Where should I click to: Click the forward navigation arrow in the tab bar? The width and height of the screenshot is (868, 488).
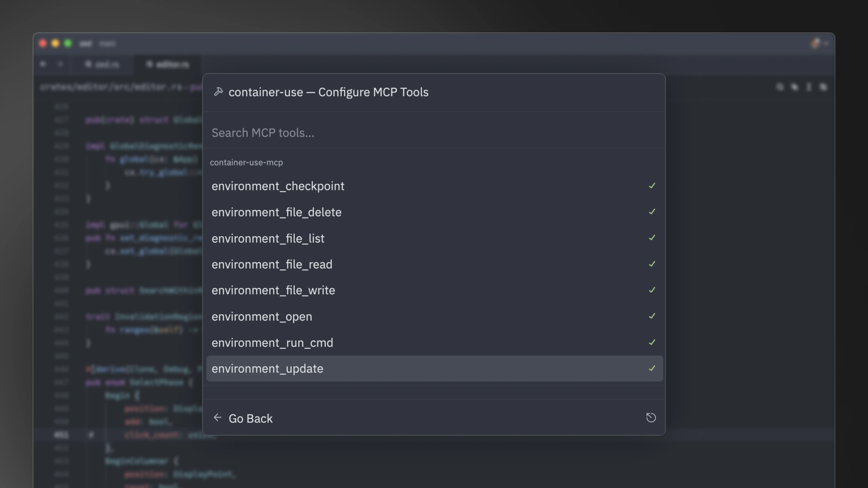point(60,64)
